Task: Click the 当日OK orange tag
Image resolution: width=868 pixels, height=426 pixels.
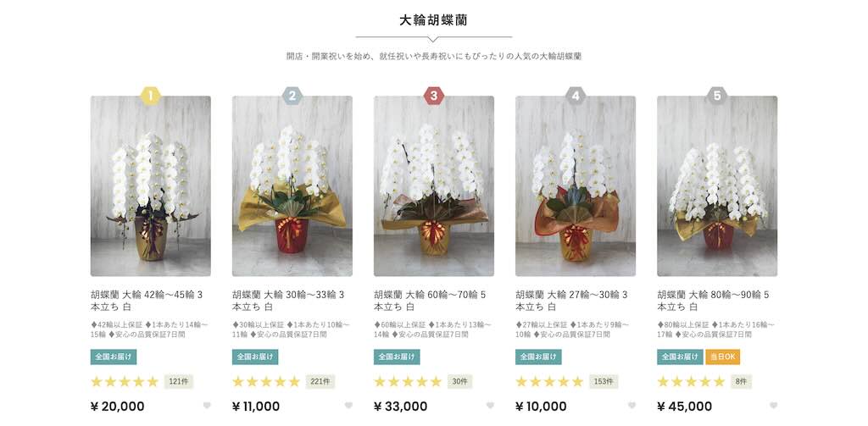Action: pyautogui.click(x=723, y=357)
